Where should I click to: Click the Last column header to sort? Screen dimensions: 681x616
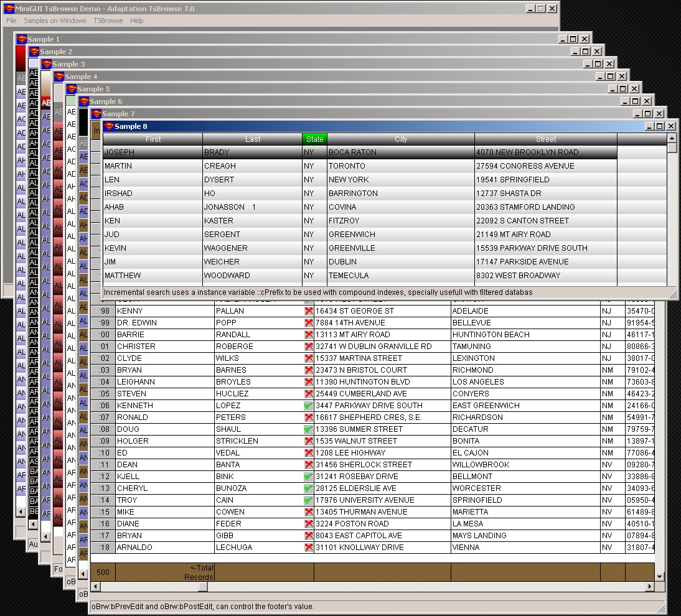(254, 139)
